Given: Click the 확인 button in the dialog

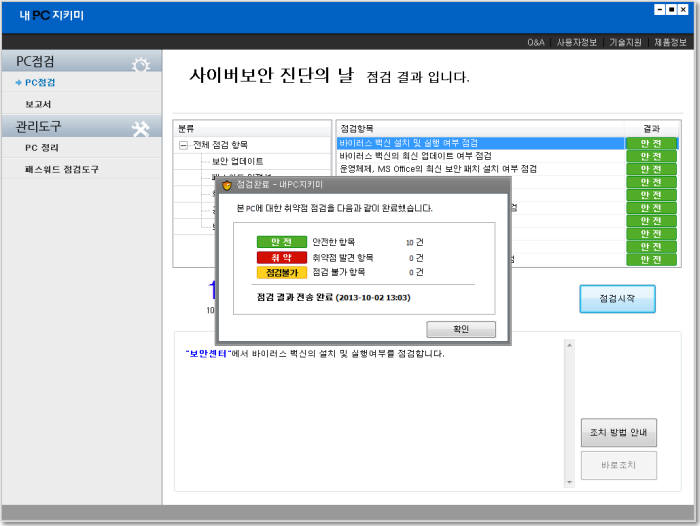Looking at the screenshot, I should click(461, 330).
